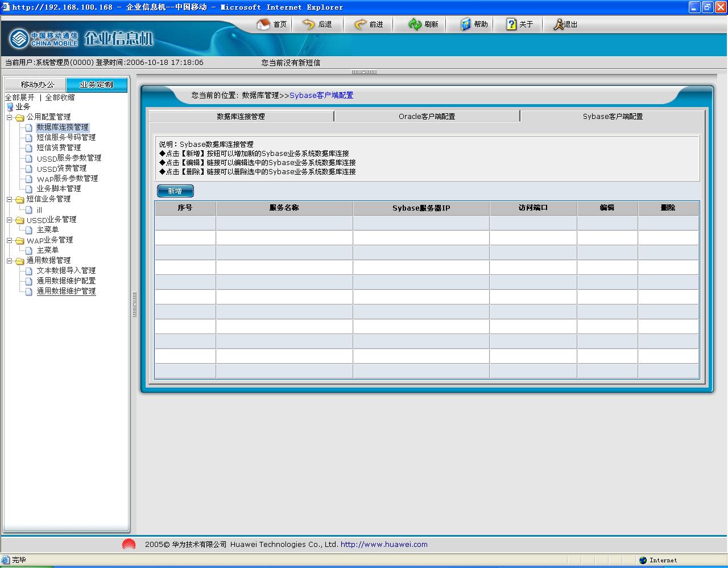Open the 关于 about question-mark button
The image size is (728, 568).
[519, 24]
